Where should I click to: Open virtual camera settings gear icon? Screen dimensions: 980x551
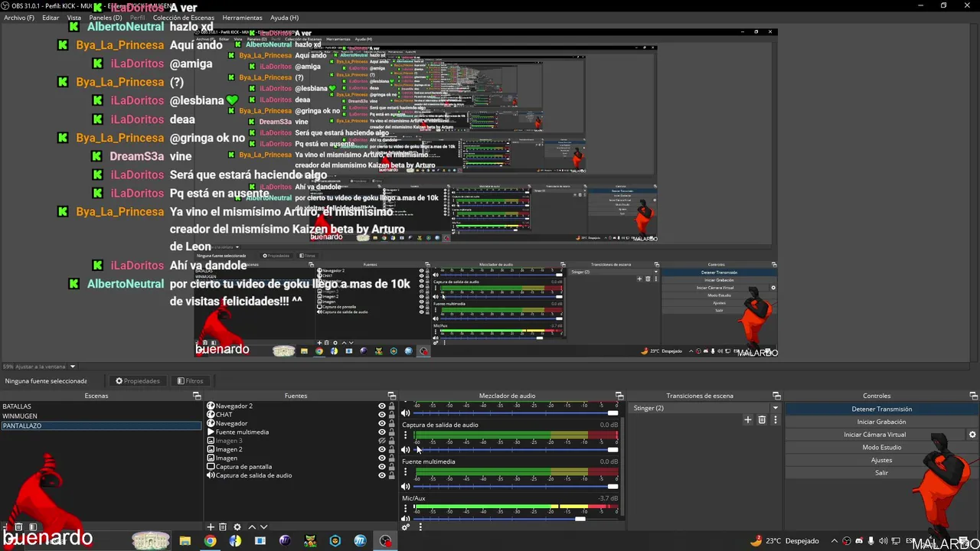point(972,435)
